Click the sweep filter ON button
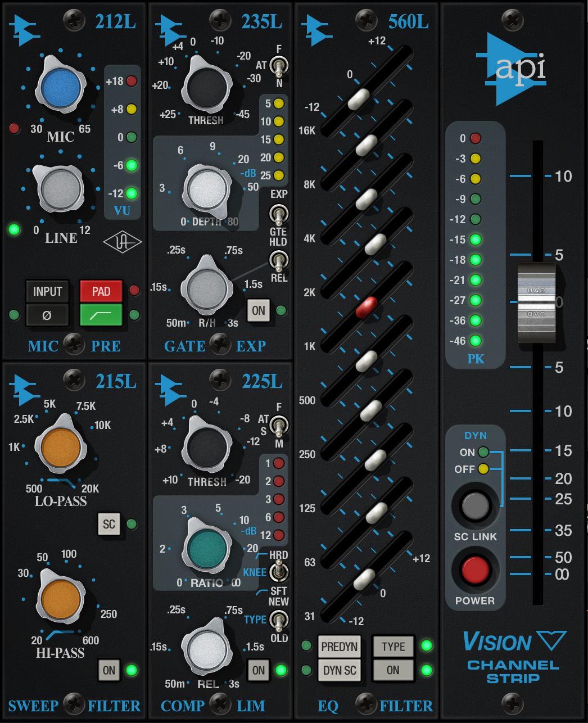 click(x=109, y=670)
